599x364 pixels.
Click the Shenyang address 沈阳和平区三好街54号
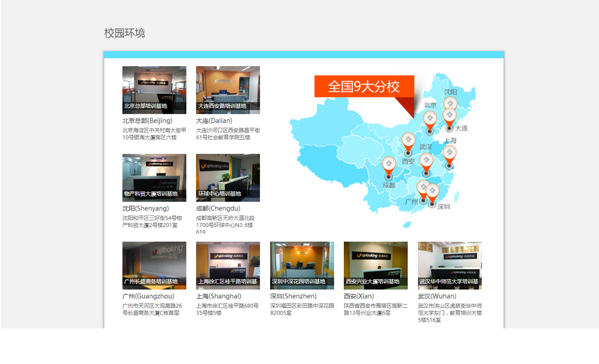click(152, 222)
